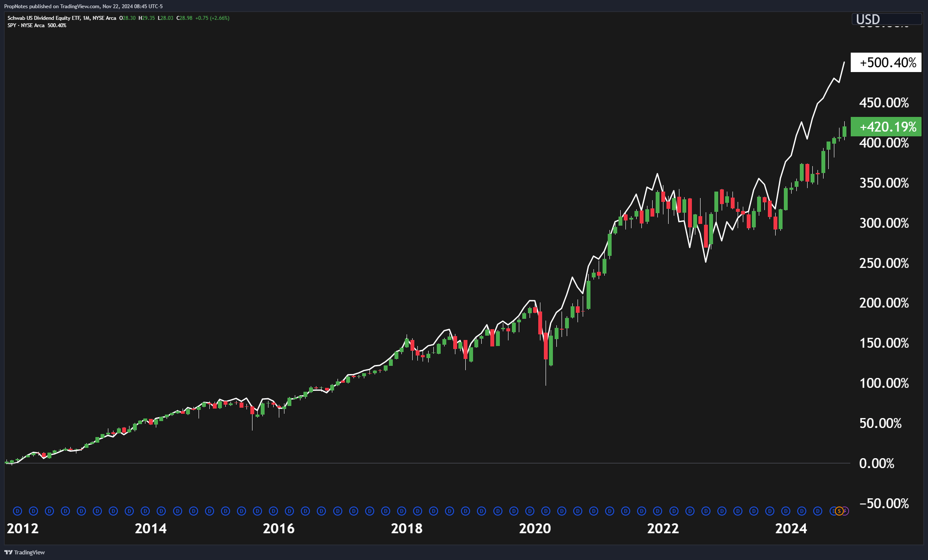The image size is (928, 560).
Task: Select the SPY NYSE Arca legend entry
Action: [x=26, y=25]
